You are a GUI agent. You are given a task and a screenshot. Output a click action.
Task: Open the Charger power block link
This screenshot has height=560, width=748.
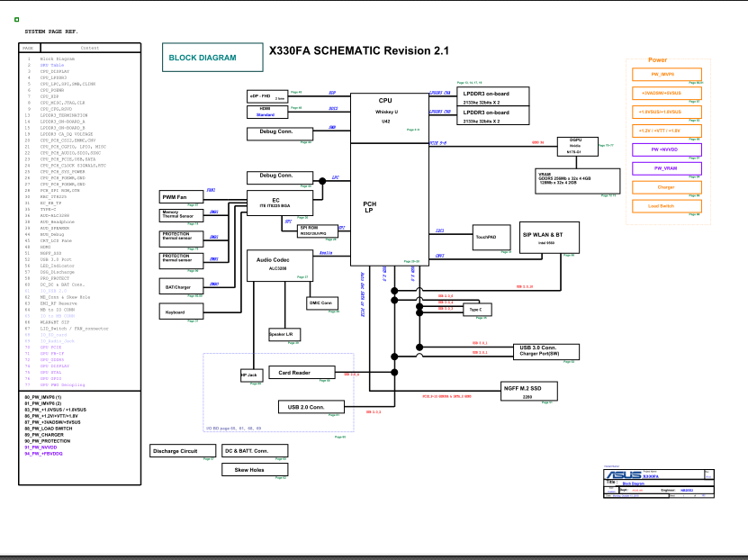click(x=666, y=186)
